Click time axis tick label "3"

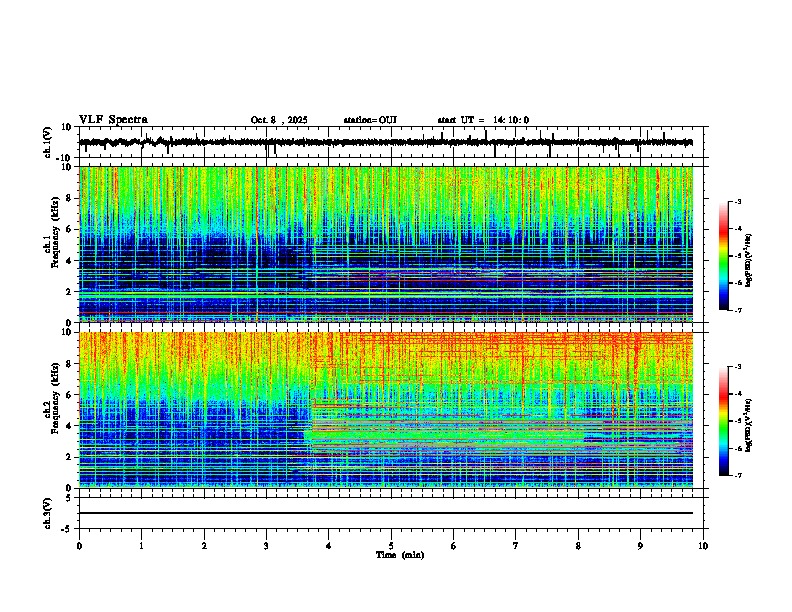click(266, 546)
